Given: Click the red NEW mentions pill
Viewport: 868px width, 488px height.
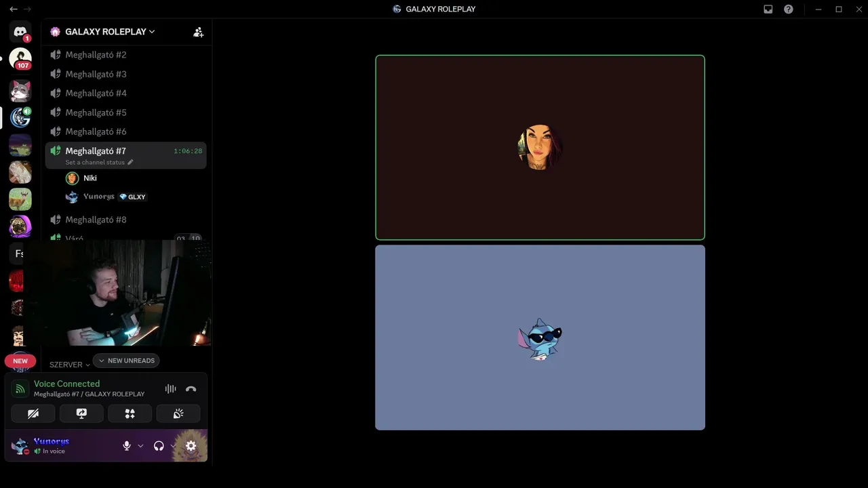Looking at the screenshot, I should 20,361.
